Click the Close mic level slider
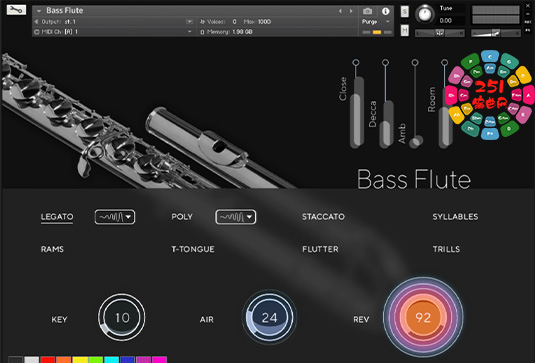 pyautogui.click(x=357, y=113)
